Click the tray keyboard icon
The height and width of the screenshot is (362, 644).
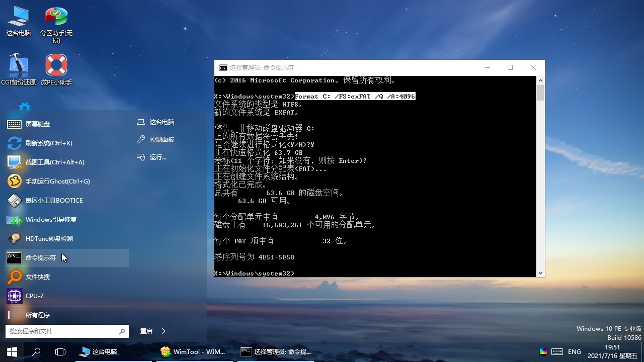click(x=557, y=352)
